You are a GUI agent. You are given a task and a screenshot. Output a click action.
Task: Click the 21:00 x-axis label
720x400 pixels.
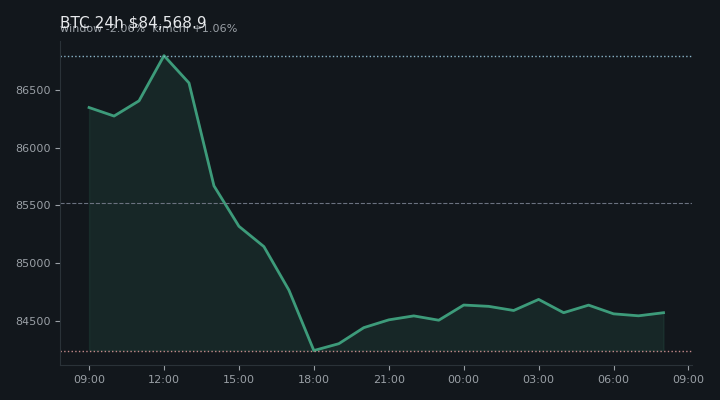click(x=389, y=379)
